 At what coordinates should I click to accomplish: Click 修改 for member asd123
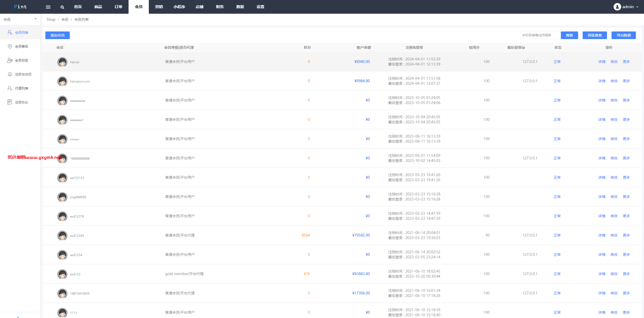tap(614, 274)
